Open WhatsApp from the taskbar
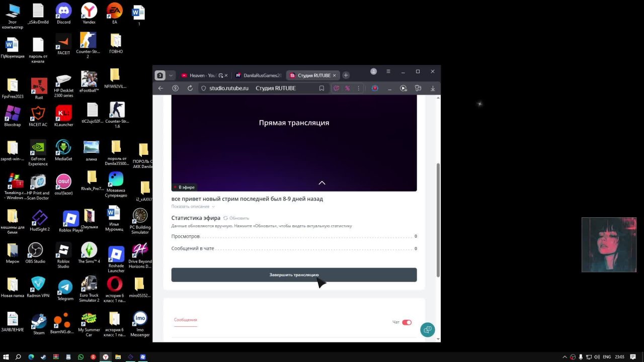The height and width of the screenshot is (362, 644). [x=80, y=357]
